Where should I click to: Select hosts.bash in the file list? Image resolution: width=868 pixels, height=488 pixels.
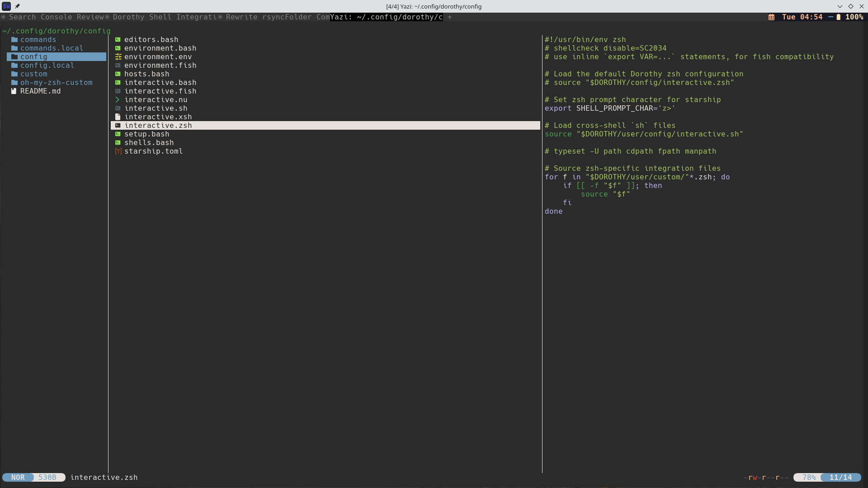point(146,74)
